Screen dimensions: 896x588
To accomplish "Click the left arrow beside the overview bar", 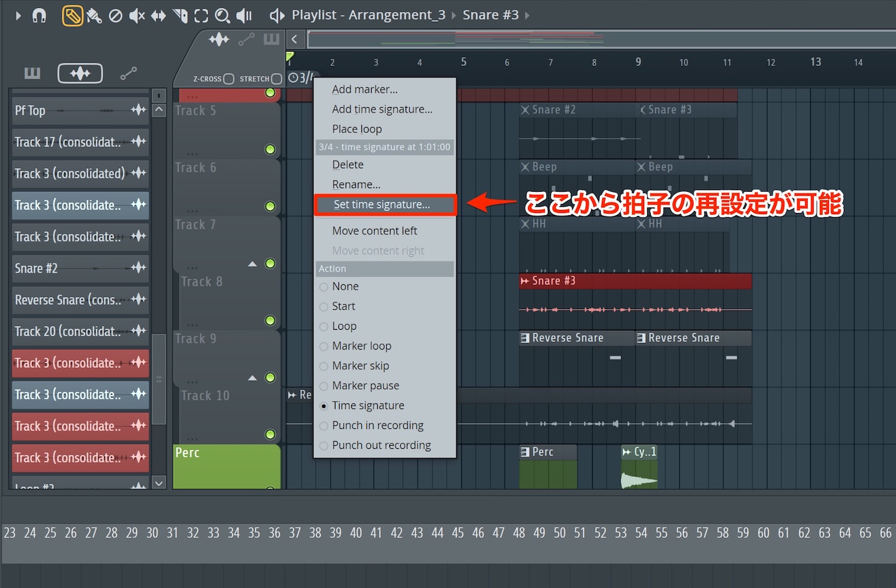I will (294, 40).
